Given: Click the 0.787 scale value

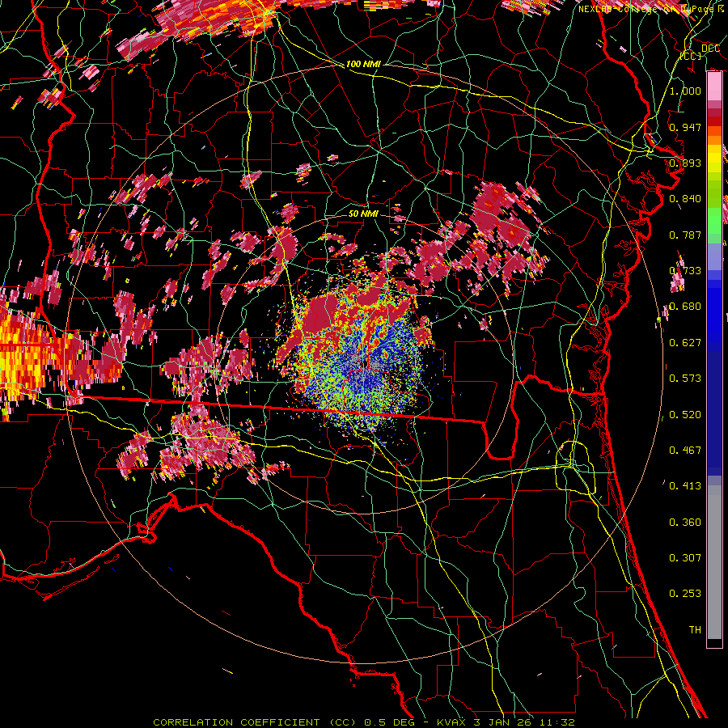Looking at the screenshot, I should [x=685, y=235].
